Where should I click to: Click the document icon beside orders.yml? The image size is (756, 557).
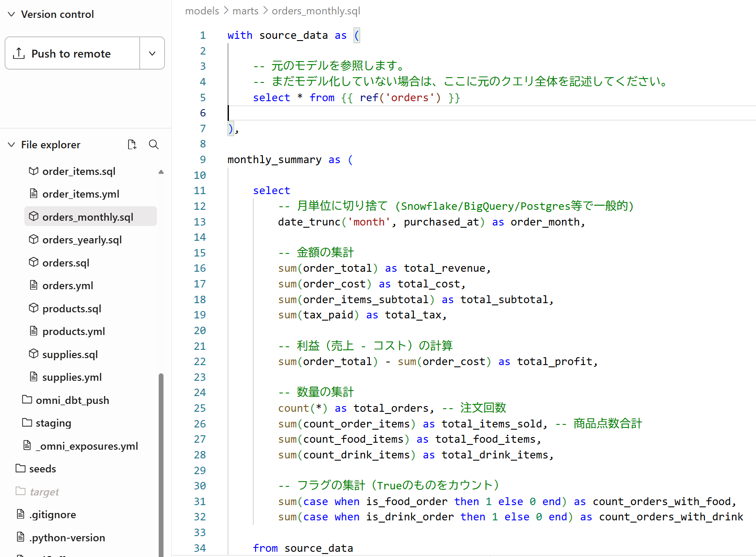[x=34, y=285]
